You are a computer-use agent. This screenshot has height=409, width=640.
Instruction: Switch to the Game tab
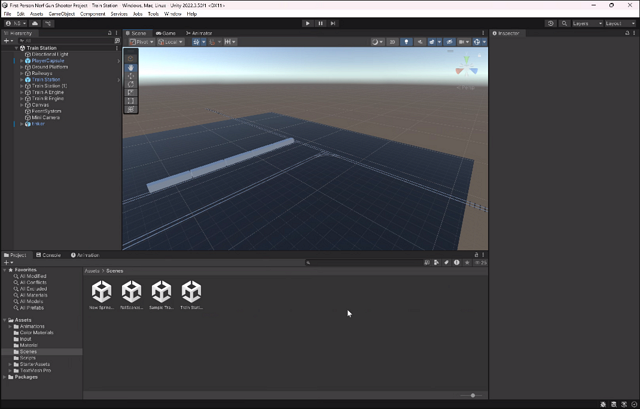166,33
